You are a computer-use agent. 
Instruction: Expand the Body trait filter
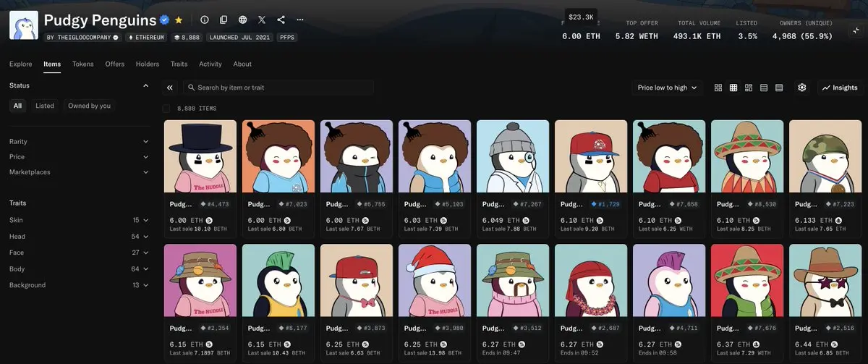point(79,269)
